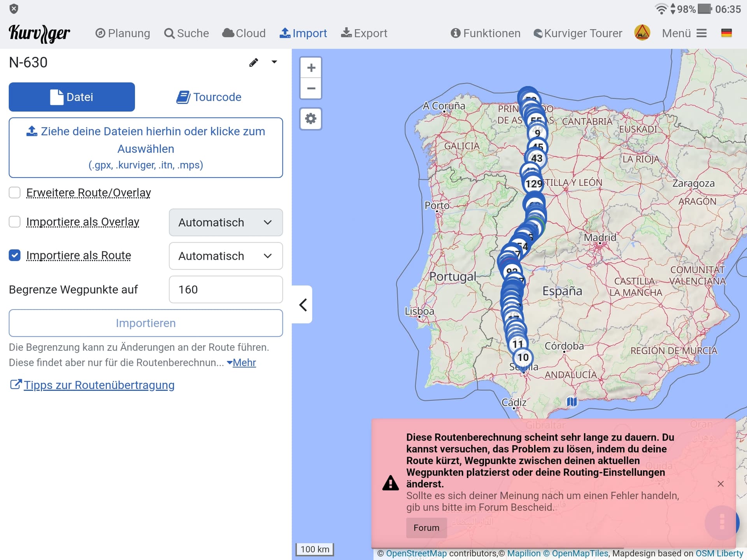Click the pencil edit icon next to N-630

click(253, 63)
